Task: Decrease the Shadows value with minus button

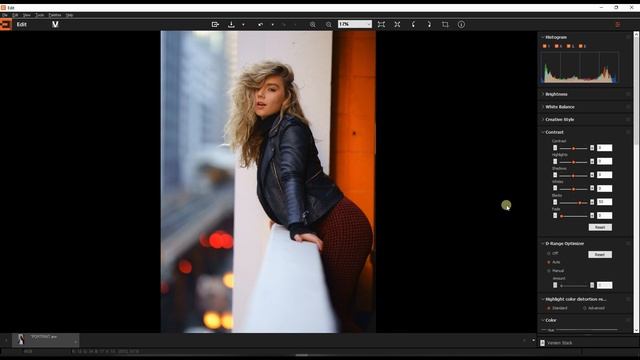Action: tap(555, 175)
